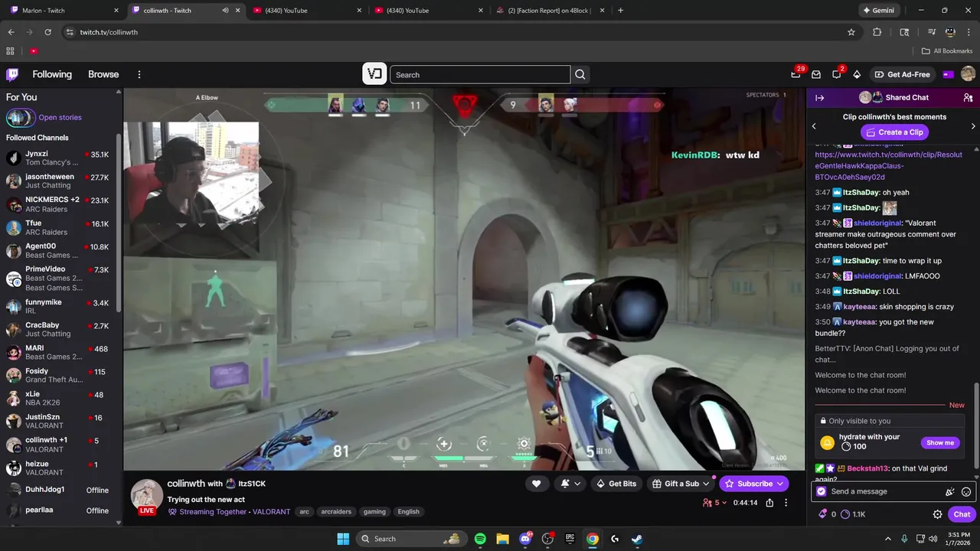Open Discord from the taskbar
This screenshot has width=980, height=551.
(525, 539)
